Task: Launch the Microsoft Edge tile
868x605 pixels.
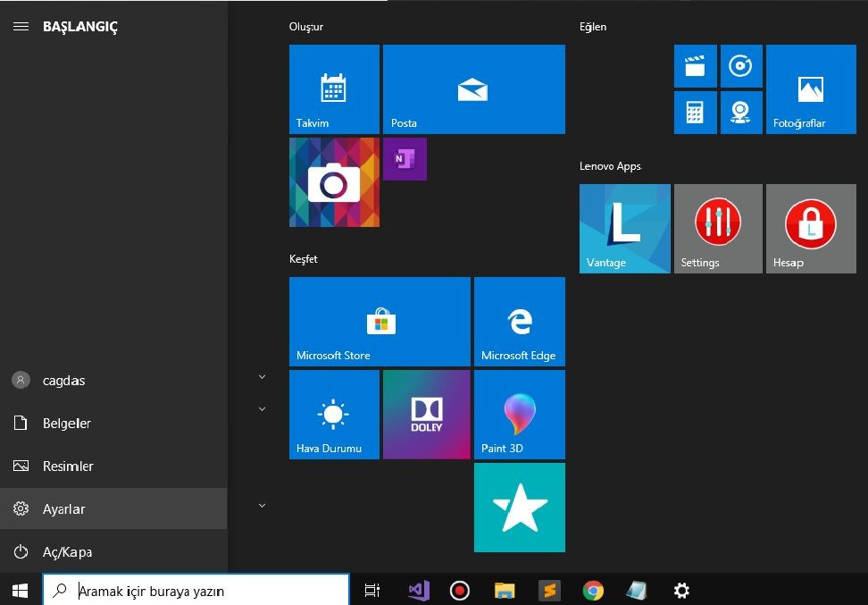Action: [x=519, y=322]
